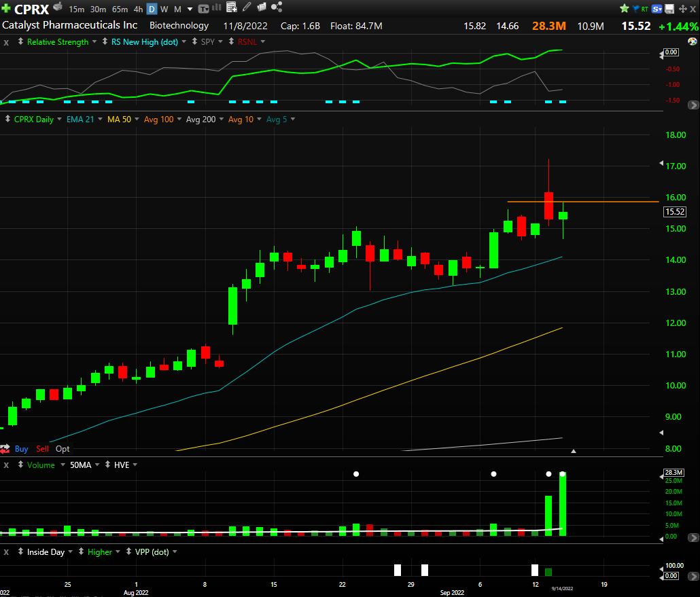Click the Sell button
700x597 pixels.
pos(42,449)
